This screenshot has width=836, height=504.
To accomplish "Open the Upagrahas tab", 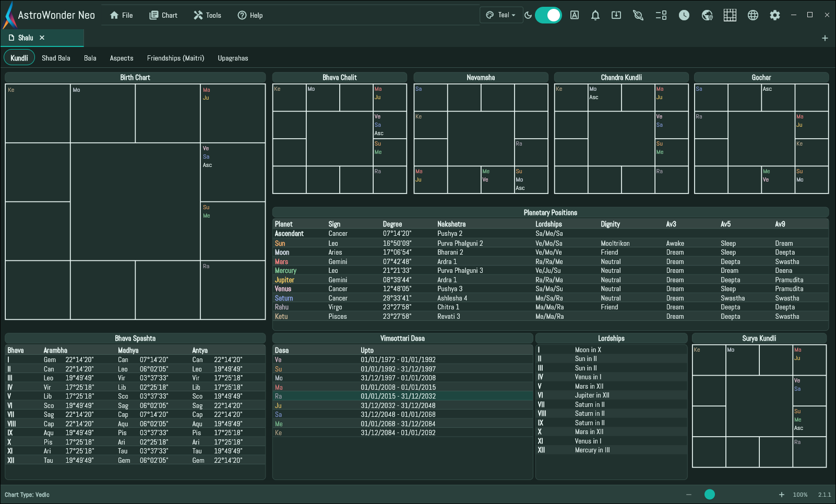I will point(233,58).
